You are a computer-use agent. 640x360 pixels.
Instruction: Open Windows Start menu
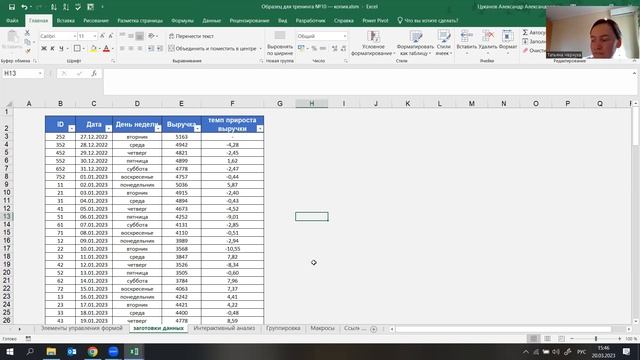click(9, 351)
